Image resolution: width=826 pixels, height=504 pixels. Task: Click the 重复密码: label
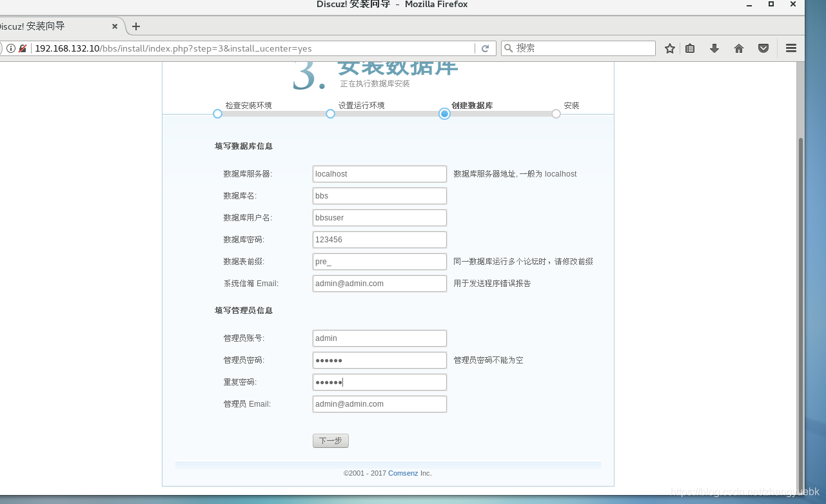coord(240,382)
